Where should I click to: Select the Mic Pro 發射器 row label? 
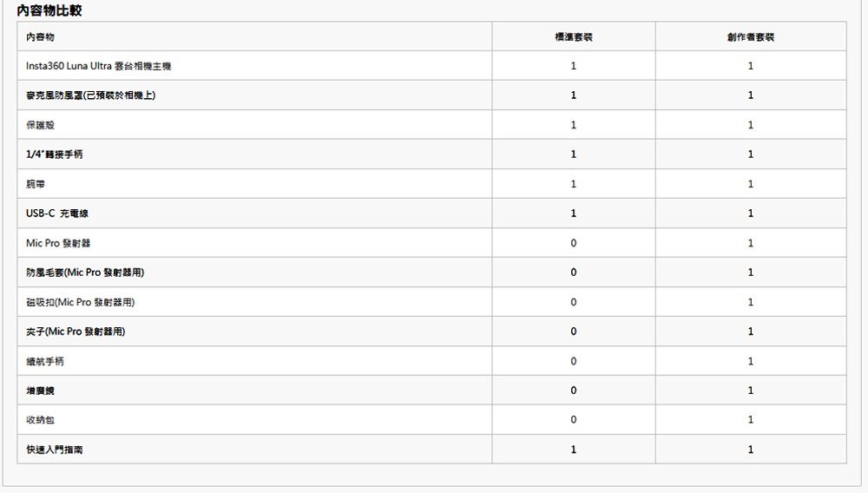point(58,243)
